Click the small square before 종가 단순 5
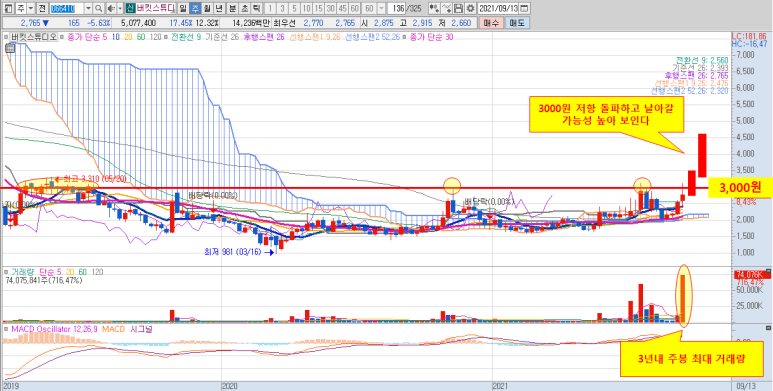 point(62,36)
